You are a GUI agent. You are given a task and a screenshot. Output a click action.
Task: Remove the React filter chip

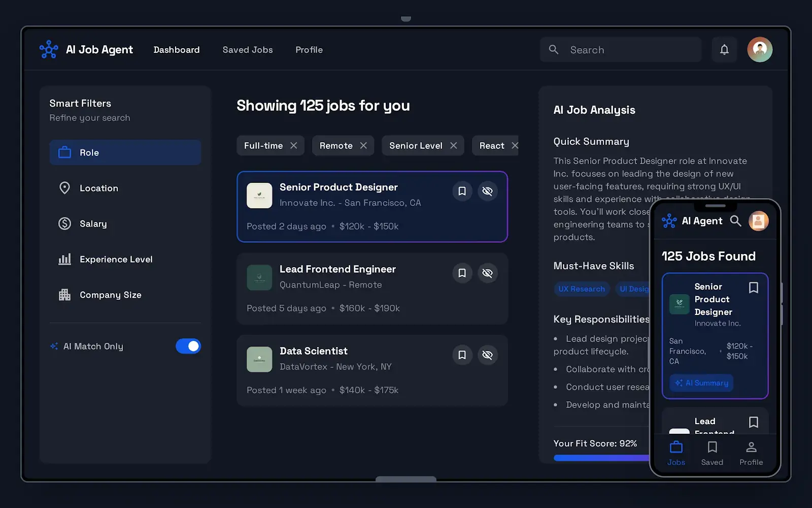click(x=515, y=145)
